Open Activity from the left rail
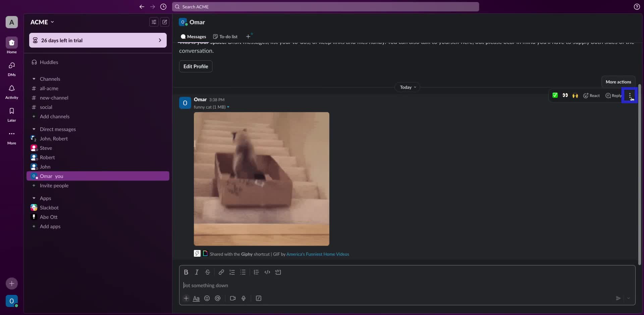This screenshot has width=644, height=315. (11, 91)
